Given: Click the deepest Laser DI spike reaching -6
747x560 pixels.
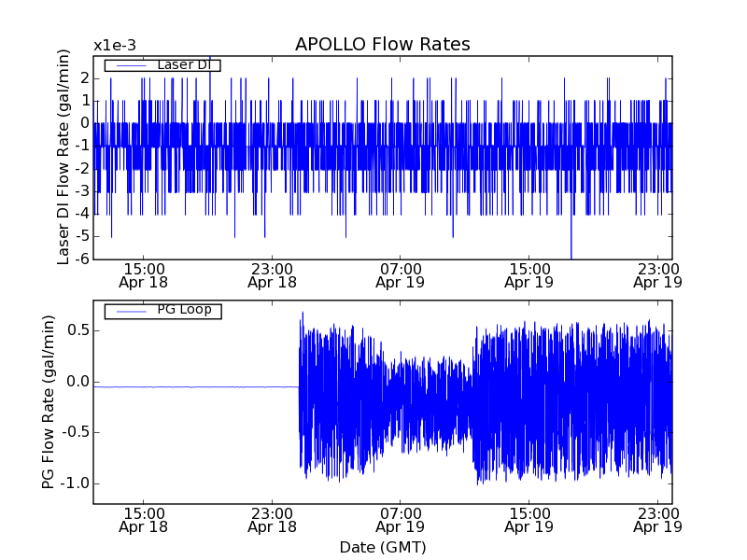Looking at the screenshot, I should [x=571, y=254].
